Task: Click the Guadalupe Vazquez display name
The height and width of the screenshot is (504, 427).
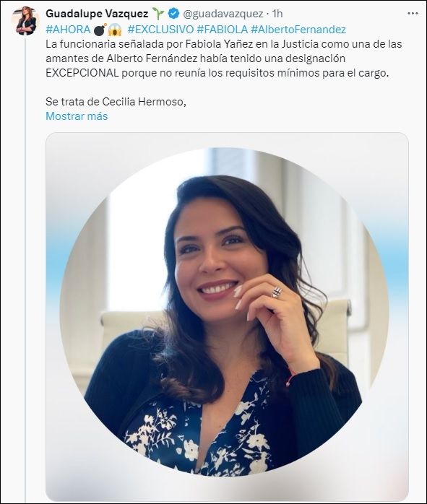Action: tap(97, 14)
